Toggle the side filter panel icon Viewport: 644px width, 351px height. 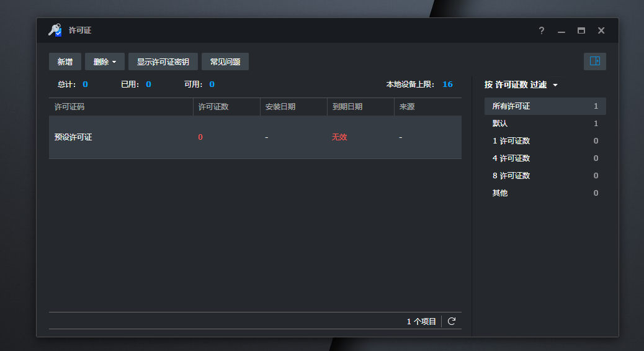coord(595,62)
